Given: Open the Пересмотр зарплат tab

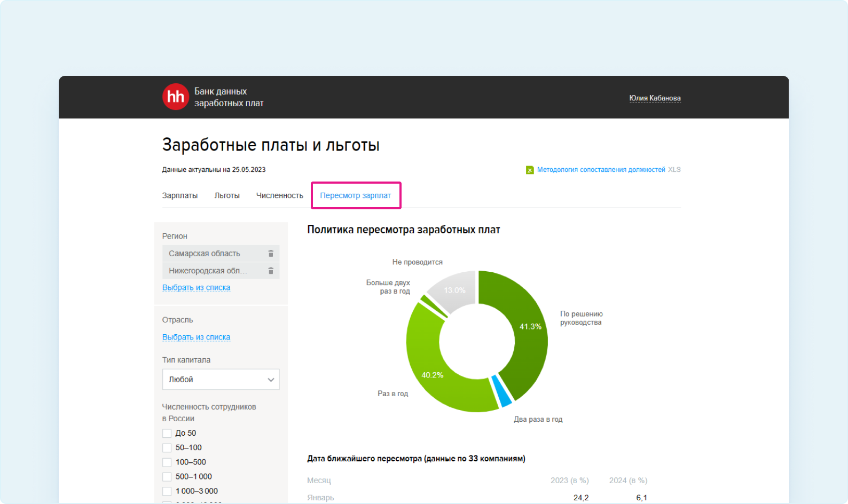Looking at the screenshot, I should tap(356, 195).
